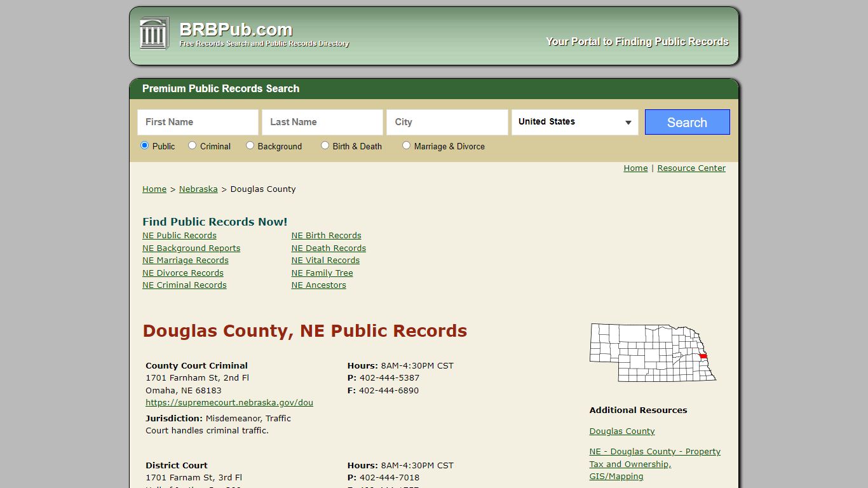868x488 pixels.
Task: Select the Marriage & Divorce radio button
Action: 406,146
